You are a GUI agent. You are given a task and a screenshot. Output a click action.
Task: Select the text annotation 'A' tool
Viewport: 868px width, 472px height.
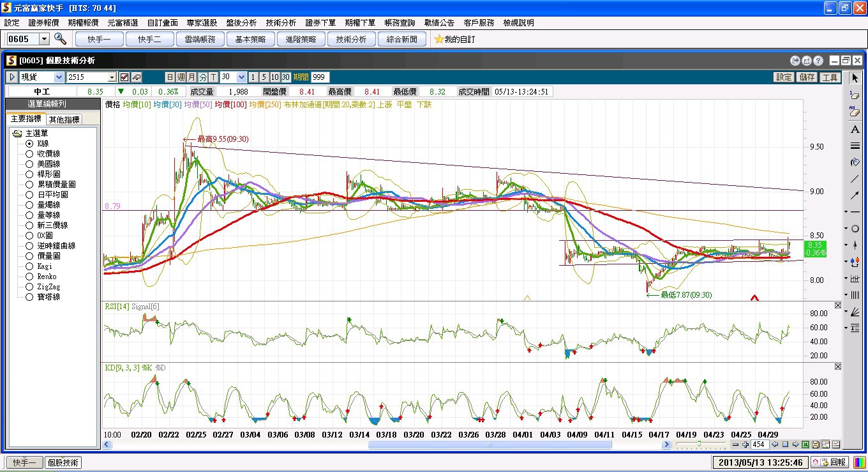[855, 130]
